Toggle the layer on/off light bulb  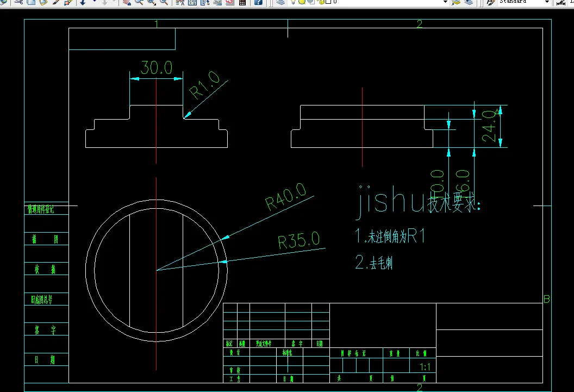coord(293,2)
